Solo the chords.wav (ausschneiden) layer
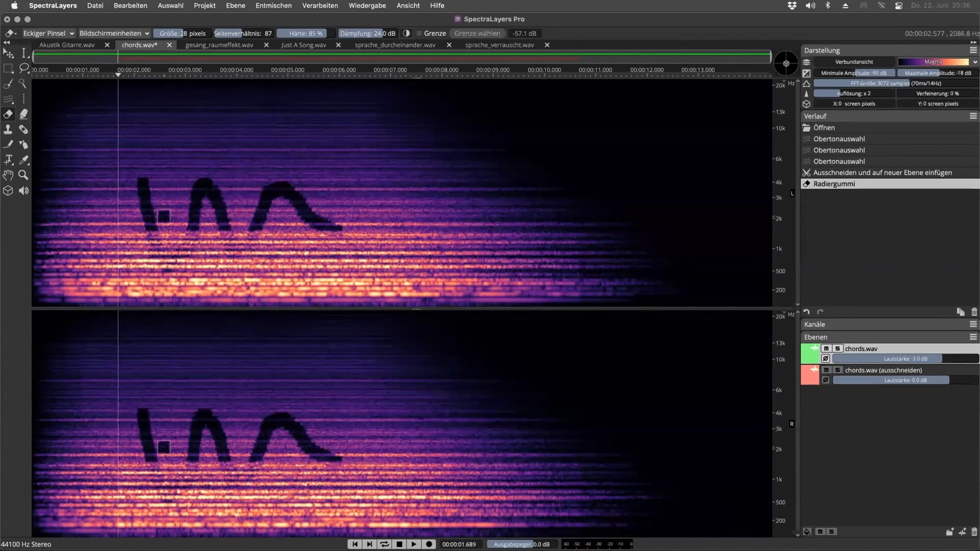 tap(837, 370)
